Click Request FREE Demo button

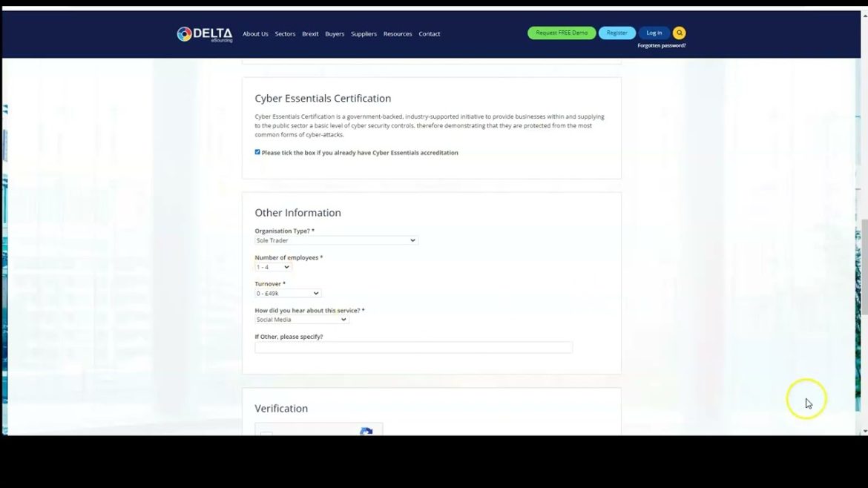tap(562, 33)
